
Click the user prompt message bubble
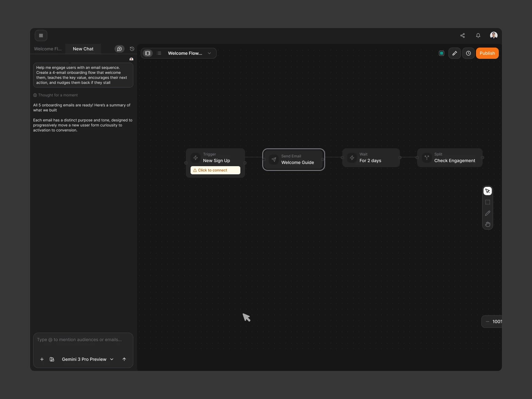click(x=83, y=75)
